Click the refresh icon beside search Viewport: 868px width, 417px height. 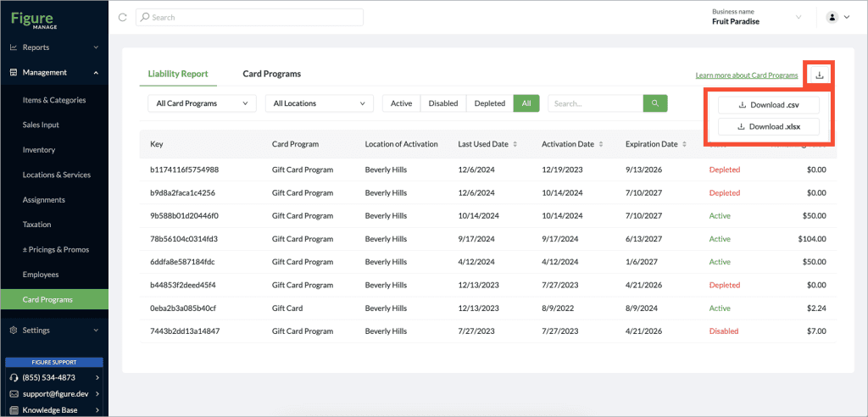123,17
